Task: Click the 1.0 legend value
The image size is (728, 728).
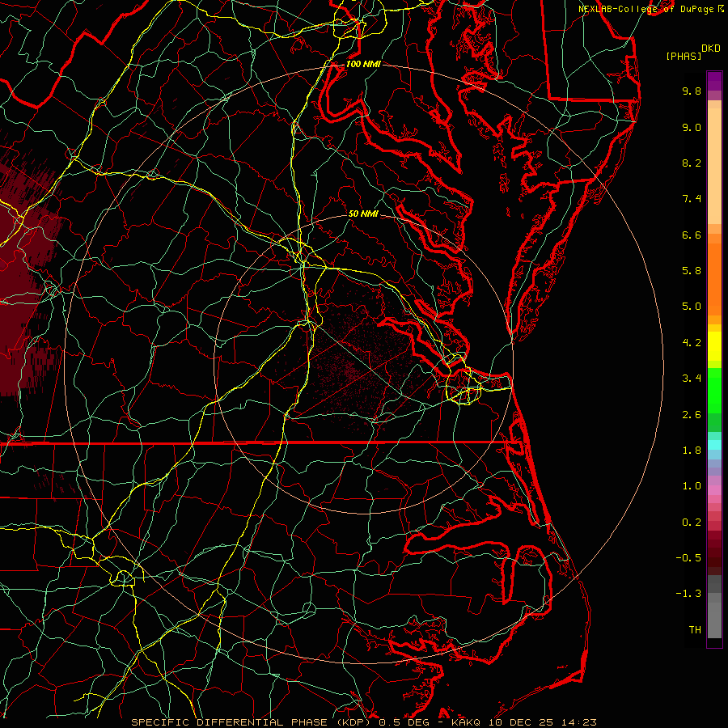Action: (x=692, y=486)
